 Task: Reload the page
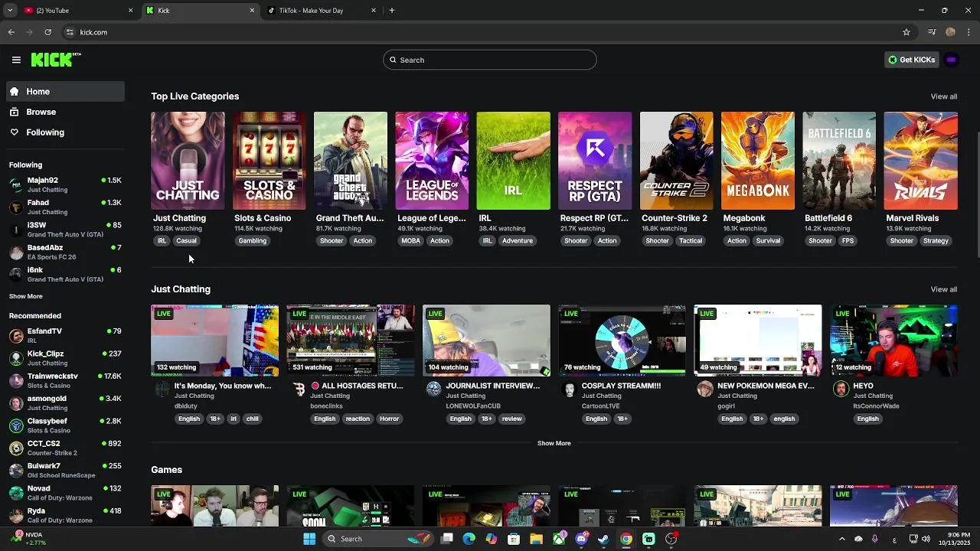pyautogui.click(x=47, y=32)
